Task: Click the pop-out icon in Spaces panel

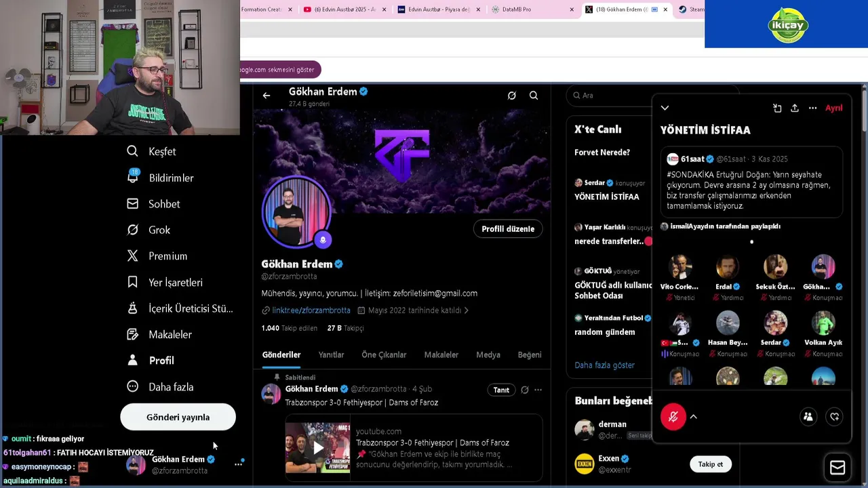Action: tap(777, 108)
